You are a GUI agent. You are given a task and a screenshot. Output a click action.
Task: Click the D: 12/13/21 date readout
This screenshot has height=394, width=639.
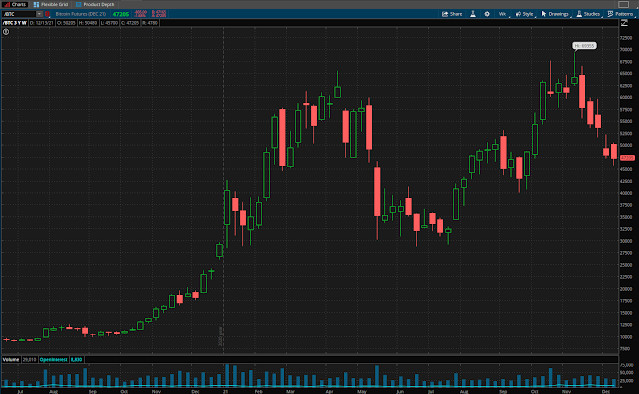pyautogui.click(x=42, y=23)
